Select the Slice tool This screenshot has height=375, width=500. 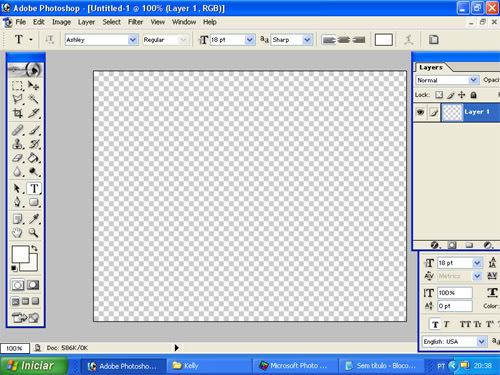[x=33, y=113]
